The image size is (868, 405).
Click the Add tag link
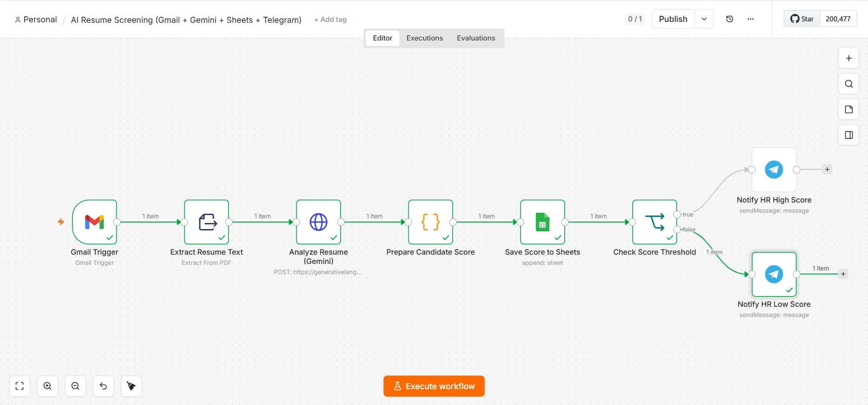pyautogui.click(x=330, y=20)
